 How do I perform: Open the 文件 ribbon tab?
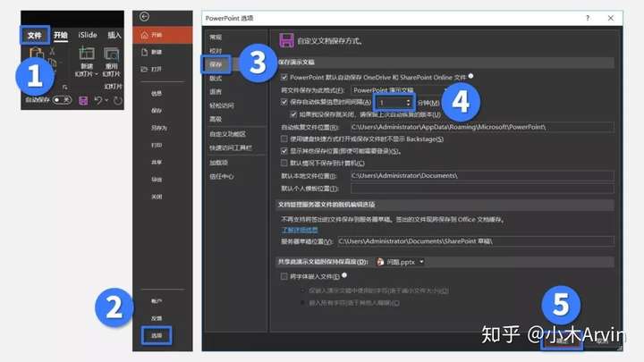point(35,35)
